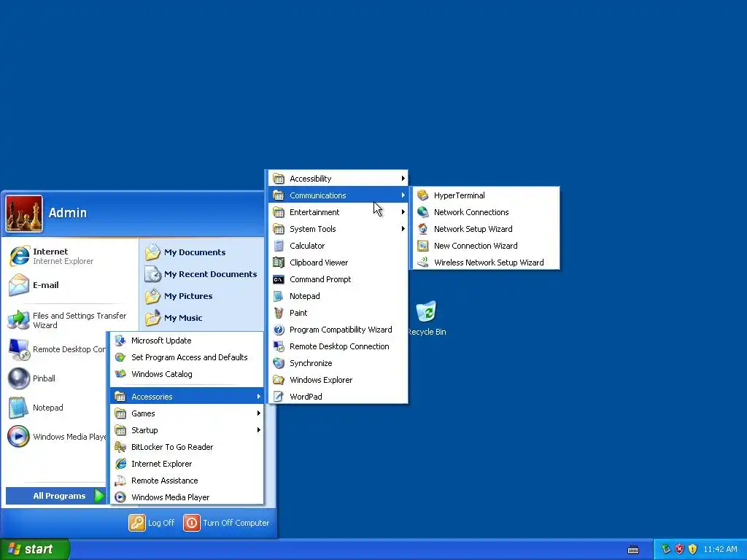Click the yellow shield updates tray icon

(693, 549)
